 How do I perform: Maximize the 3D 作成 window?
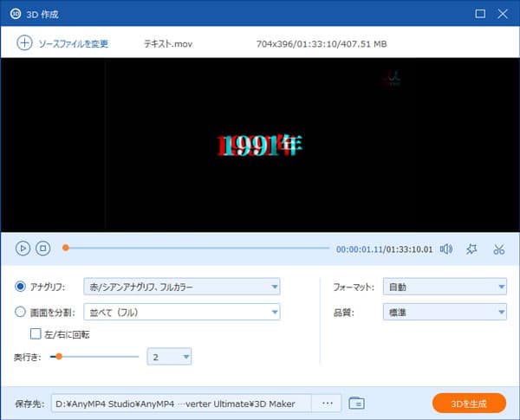tap(480, 14)
